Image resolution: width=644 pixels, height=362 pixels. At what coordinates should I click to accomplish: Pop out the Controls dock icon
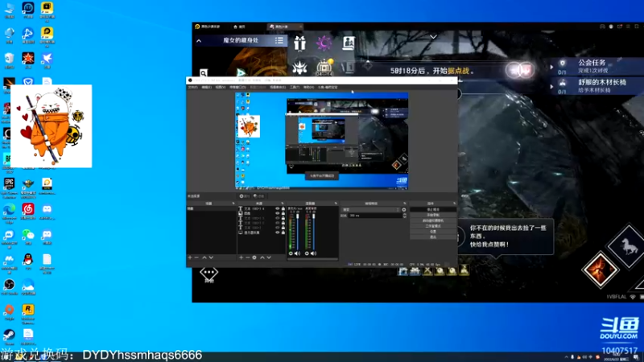454,204
